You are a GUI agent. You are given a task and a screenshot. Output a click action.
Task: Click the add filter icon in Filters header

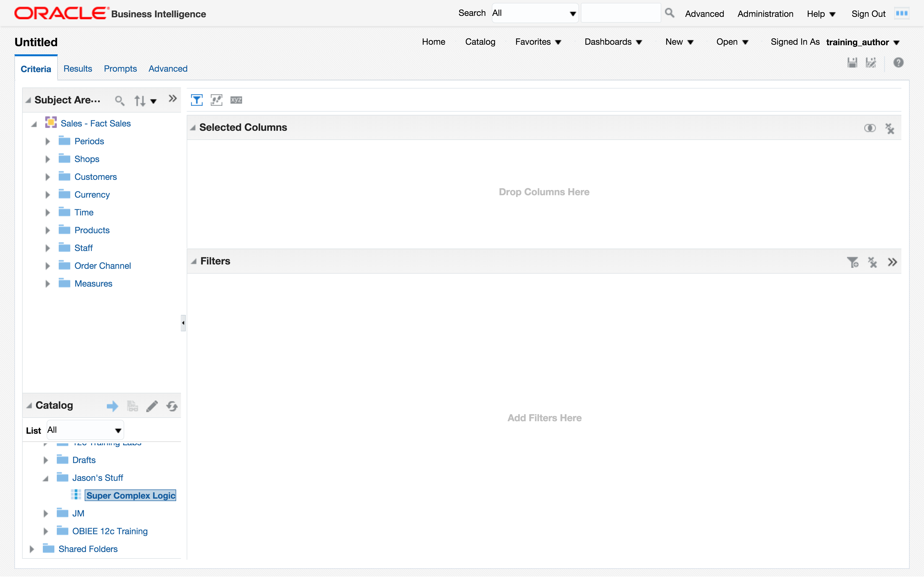coord(852,262)
